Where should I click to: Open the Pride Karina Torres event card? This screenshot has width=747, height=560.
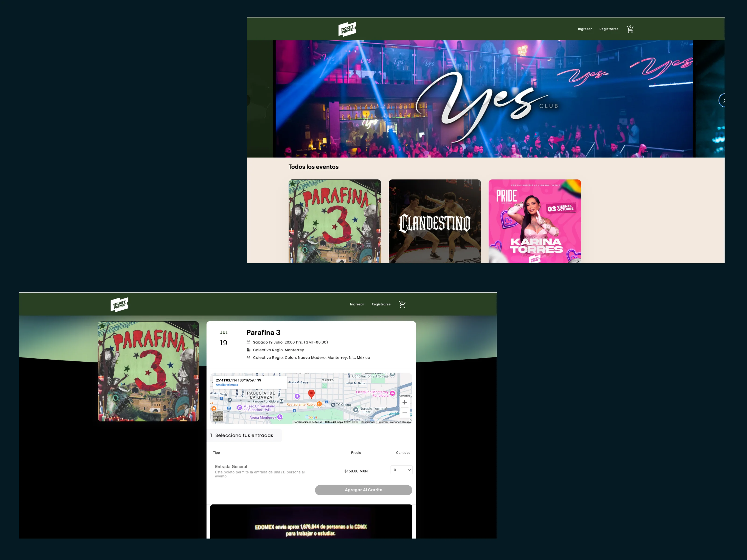click(535, 221)
